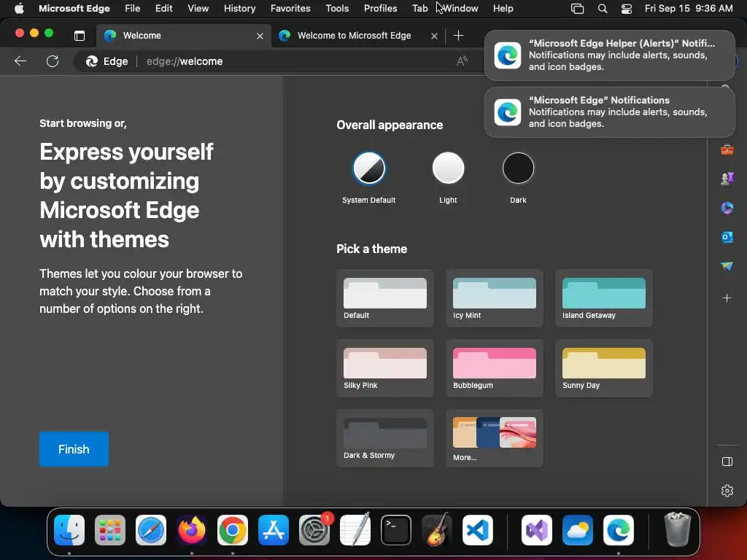Choose the Silky Pink theme
The height and width of the screenshot is (560, 747).
(x=385, y=368)
